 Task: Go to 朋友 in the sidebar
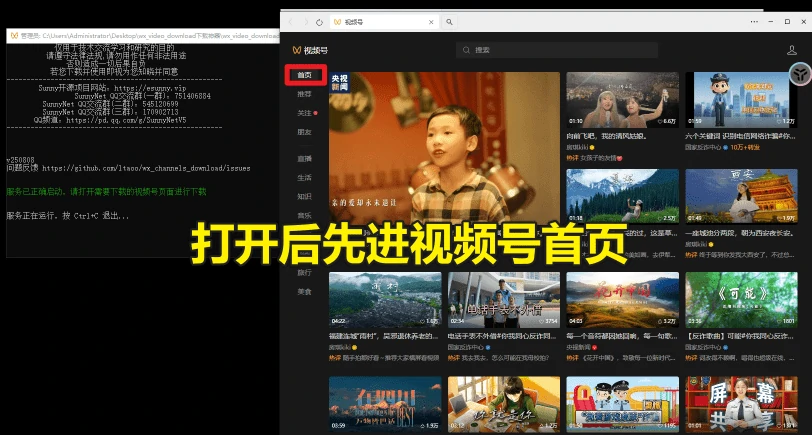point(304,132)
